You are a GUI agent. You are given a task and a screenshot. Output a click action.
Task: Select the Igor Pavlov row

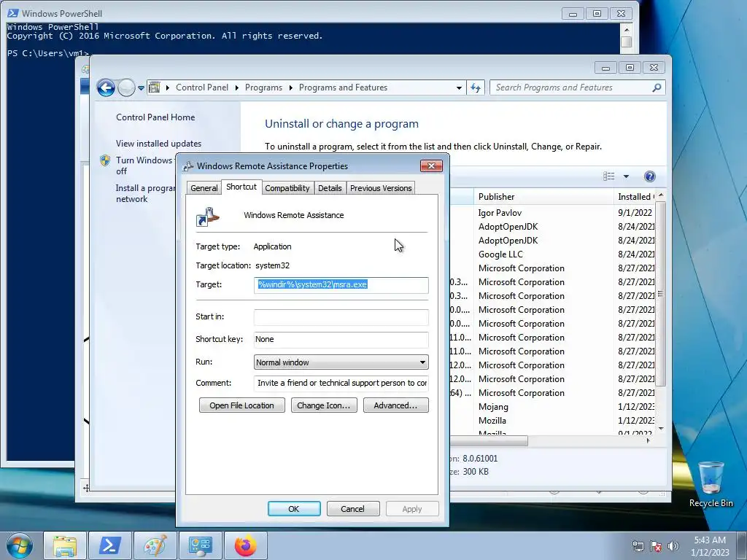pos(553,213)
